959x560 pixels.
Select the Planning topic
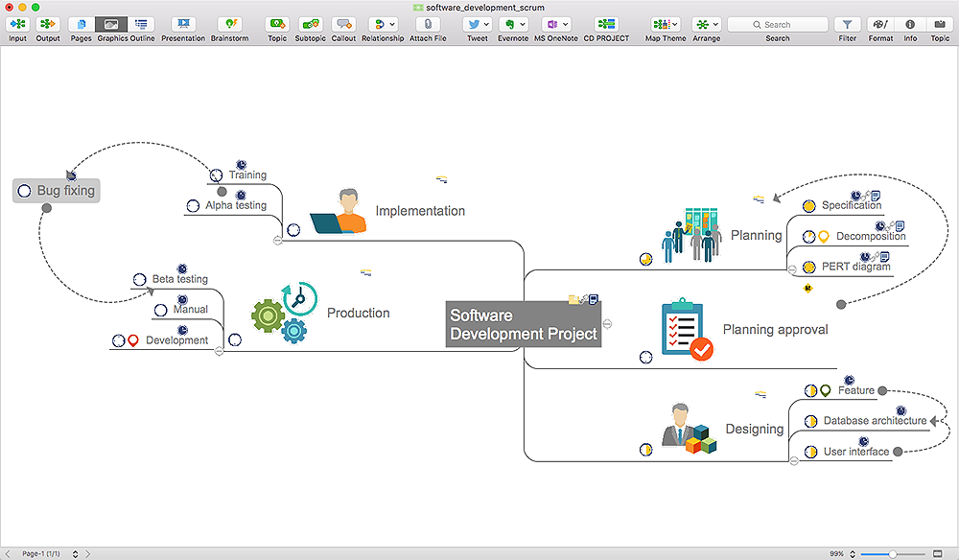[757, 235]
